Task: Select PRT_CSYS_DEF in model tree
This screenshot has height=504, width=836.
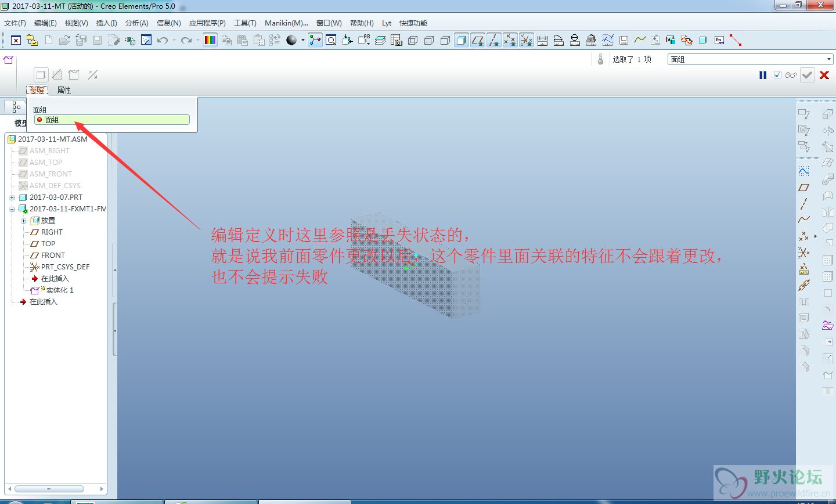Action: click(65, 267)
